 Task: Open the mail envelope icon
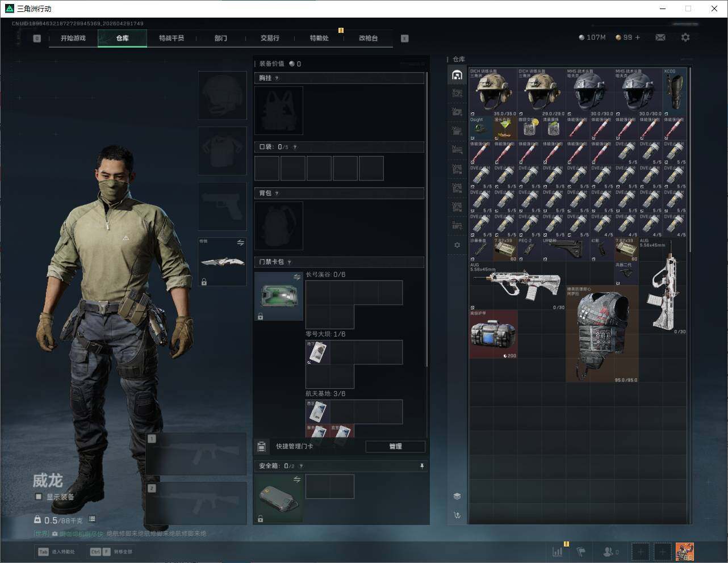[660, 37]
